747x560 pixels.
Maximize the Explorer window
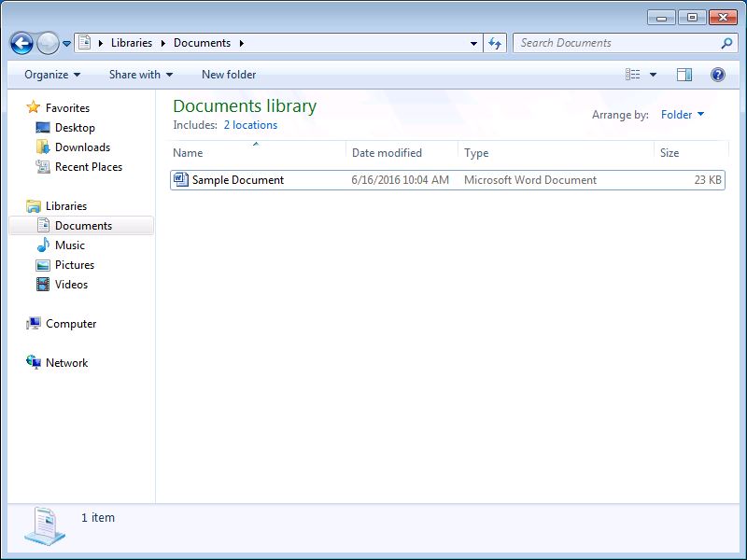(x=692, y=18)
